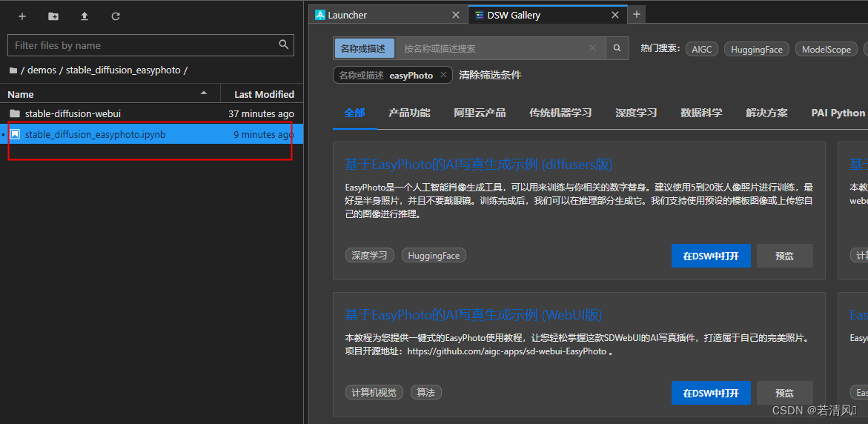Sort files by Last Modified column

[x=264, y=94]
